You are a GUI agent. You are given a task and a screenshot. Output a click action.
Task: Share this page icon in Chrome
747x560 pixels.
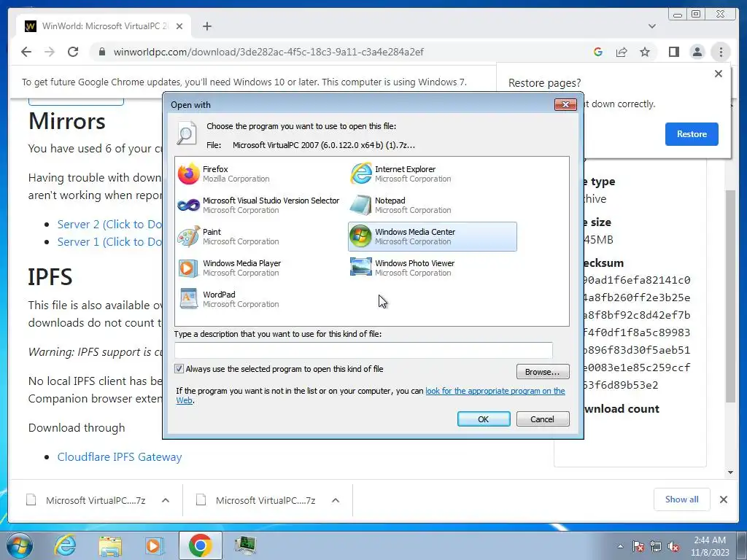coord(622,52)
